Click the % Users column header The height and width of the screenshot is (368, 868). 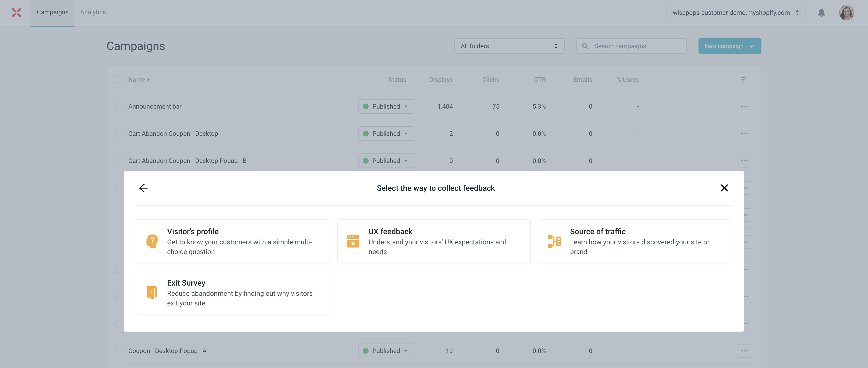pyautogui.click(x=628, y=80)
